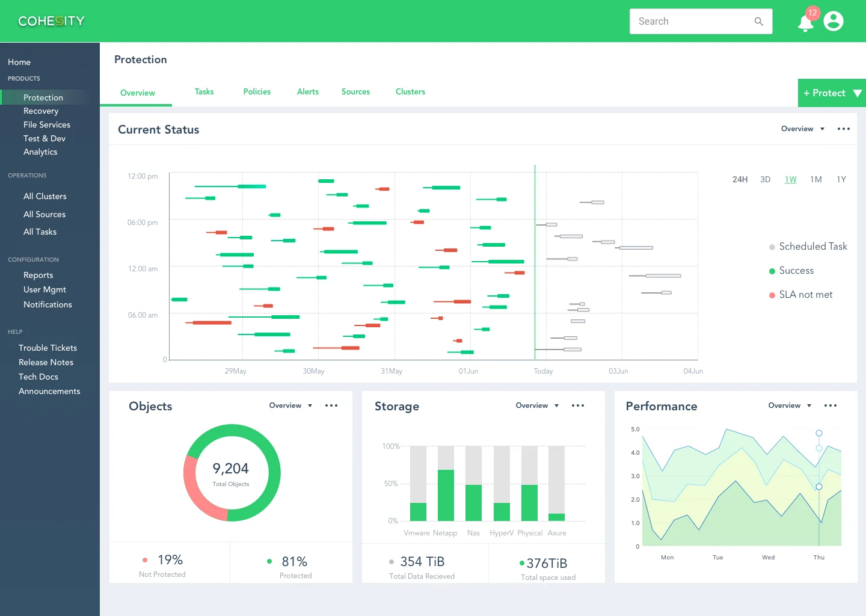Open Recovery in the sidebar
This screenshot has width=866, height=616.
click(41, 111)
